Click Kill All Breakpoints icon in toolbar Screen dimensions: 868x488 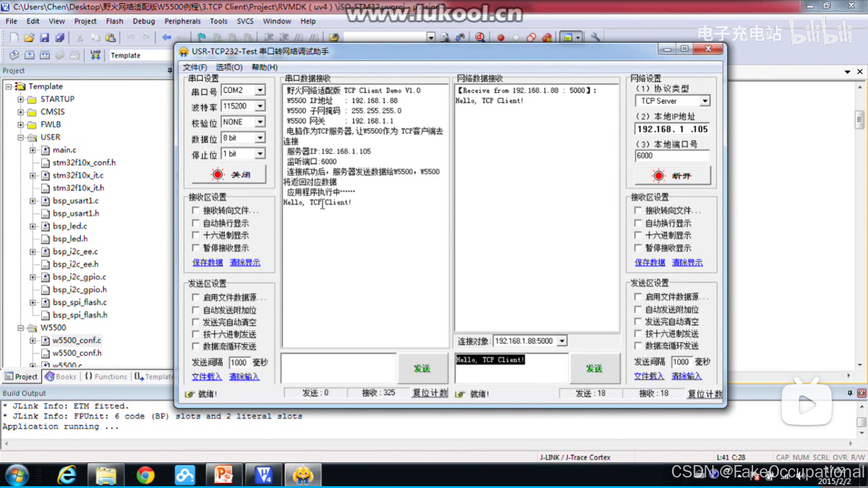pos(547,38)
